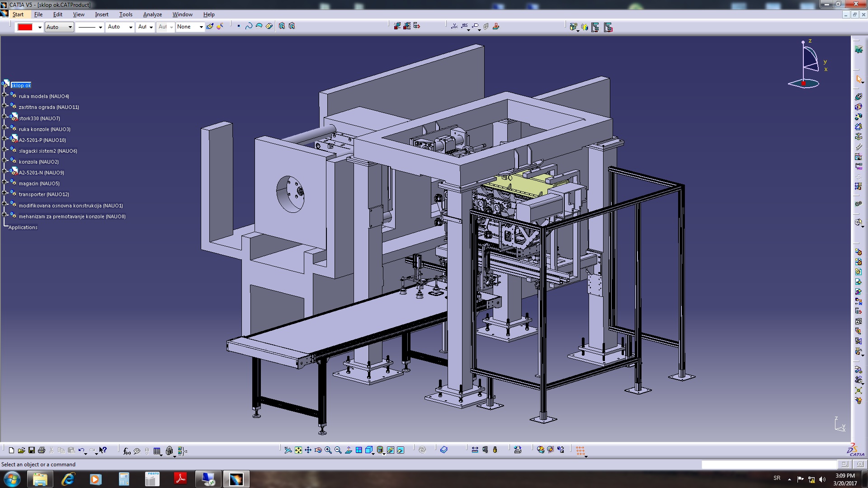
Task: Toggle the Multi-View quad layout icon
Action: pos(359,450)
